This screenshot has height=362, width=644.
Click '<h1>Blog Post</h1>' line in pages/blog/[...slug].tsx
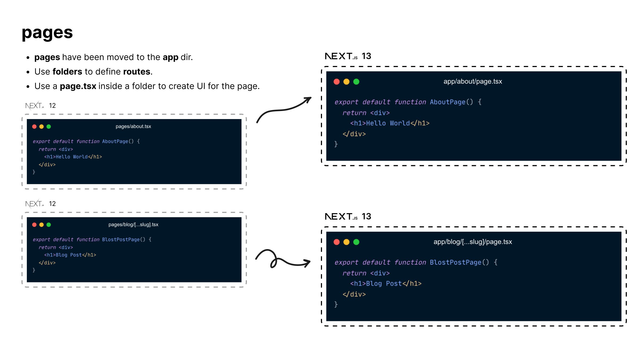click(70, 255)
